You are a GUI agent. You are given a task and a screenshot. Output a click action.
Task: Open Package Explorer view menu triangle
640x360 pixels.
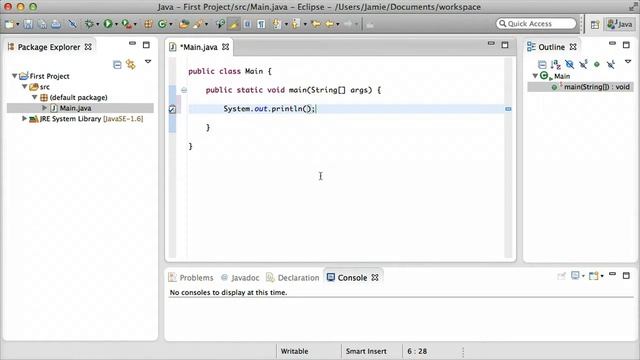148,62
